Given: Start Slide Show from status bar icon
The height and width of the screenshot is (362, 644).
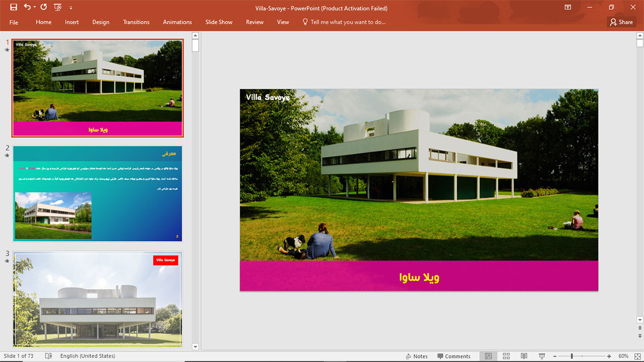Looking at the screenshot, I should point(542,356).
